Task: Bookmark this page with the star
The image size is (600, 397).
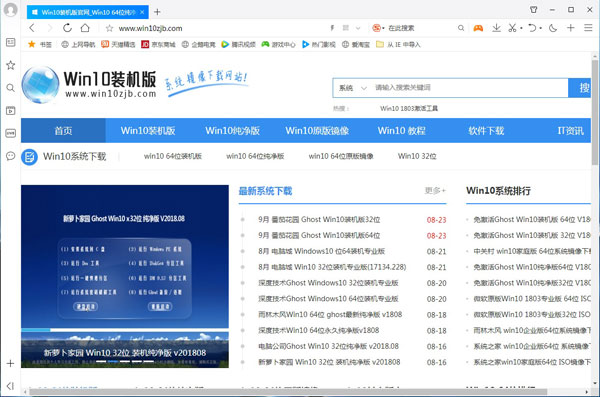Action: [x=109, y=28]
